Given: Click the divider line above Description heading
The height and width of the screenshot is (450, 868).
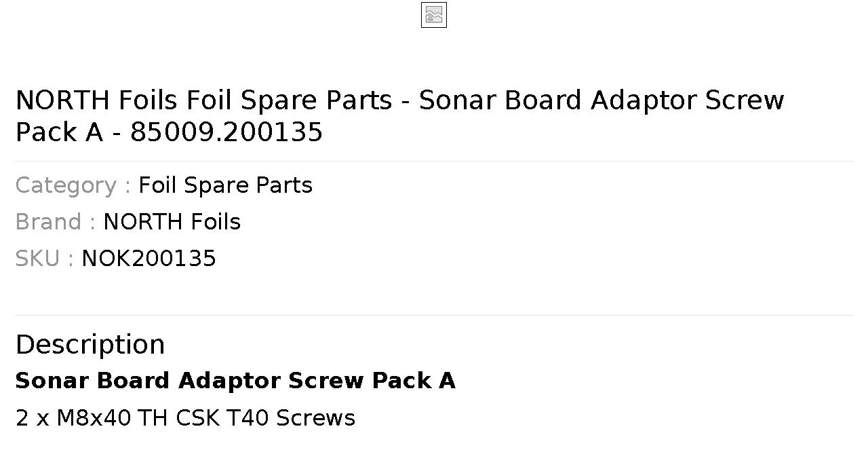Looking at the screenshot, I should tap(434, 315).
